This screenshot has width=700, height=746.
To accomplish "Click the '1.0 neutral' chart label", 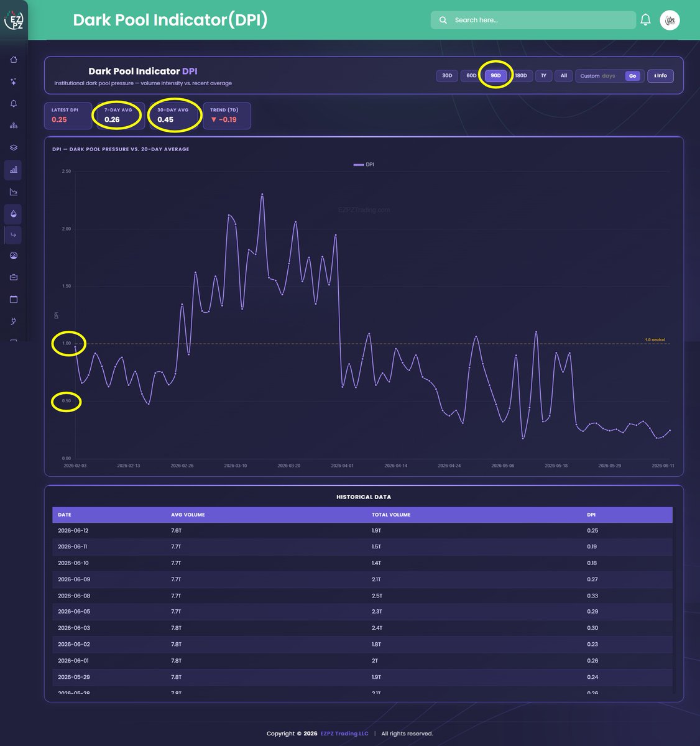I will (655, 339).
